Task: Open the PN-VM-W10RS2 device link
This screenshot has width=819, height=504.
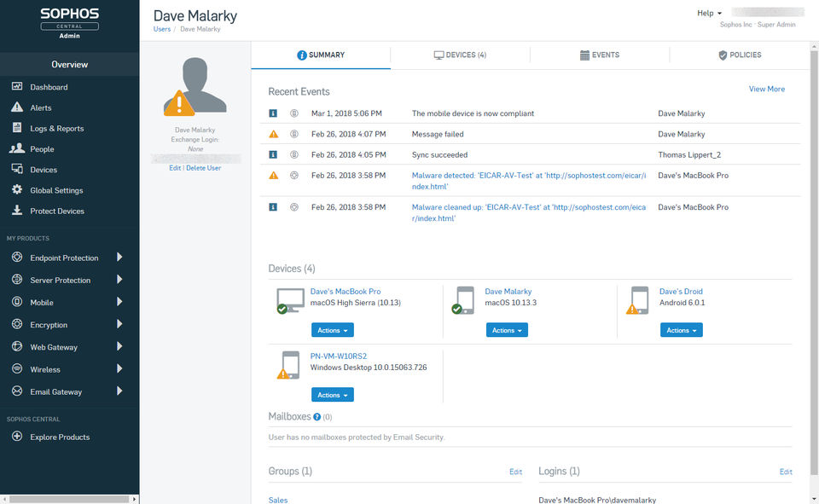Action: pyautogui.click(x=339, y=356)
